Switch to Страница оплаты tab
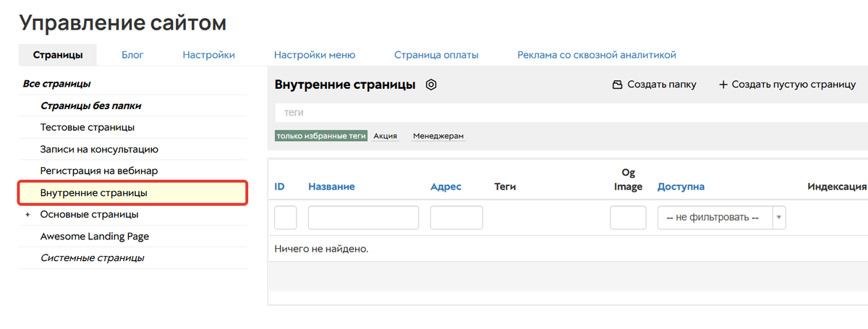Screen dimensions: 868x329 (436, 55)
